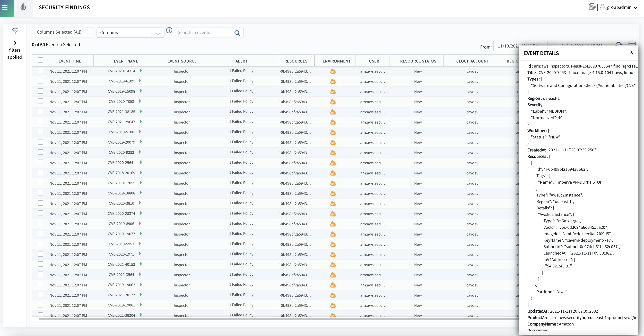Click the horizontal scrollbar below the table
Image resolution: width=644 pixels, height=336 pixels.
tap(279, 319)
